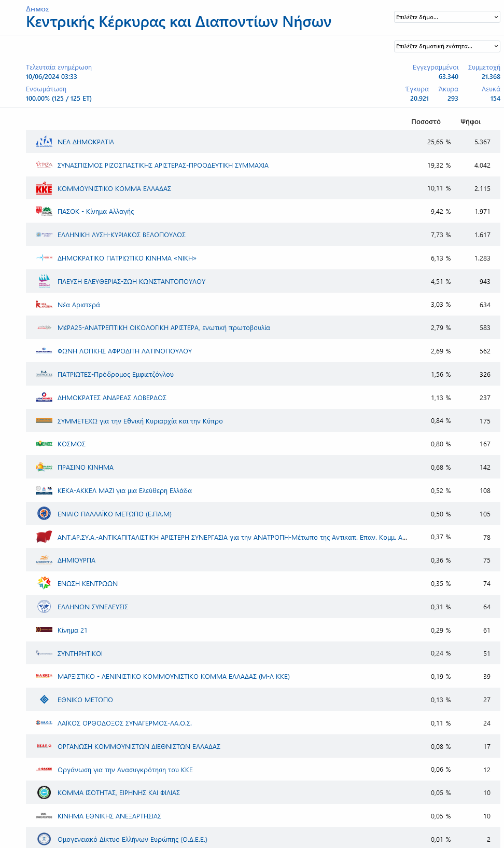
Task: Click the ΑΝΤ.ΑΡ.ΣΥ.Α. red flag logo
Action: pos(44,537)
